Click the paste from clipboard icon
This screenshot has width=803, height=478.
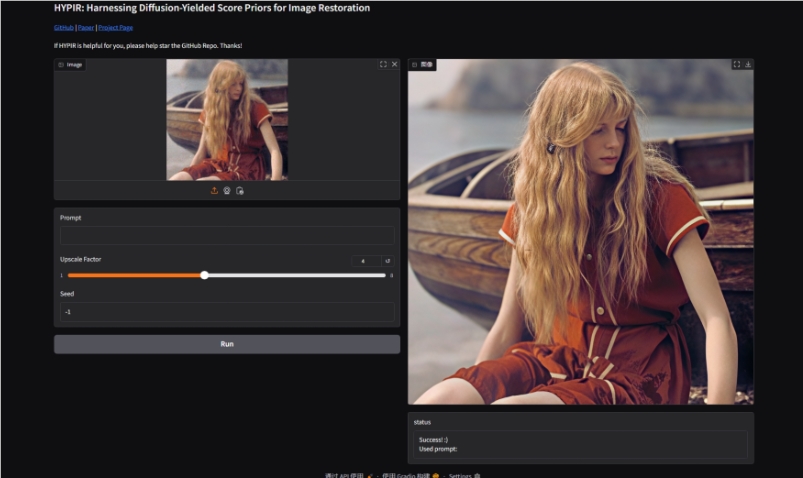click(240, 190)
